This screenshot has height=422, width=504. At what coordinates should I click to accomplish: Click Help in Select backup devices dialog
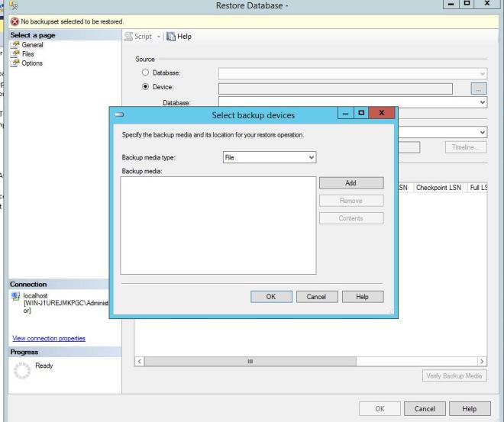363,297
